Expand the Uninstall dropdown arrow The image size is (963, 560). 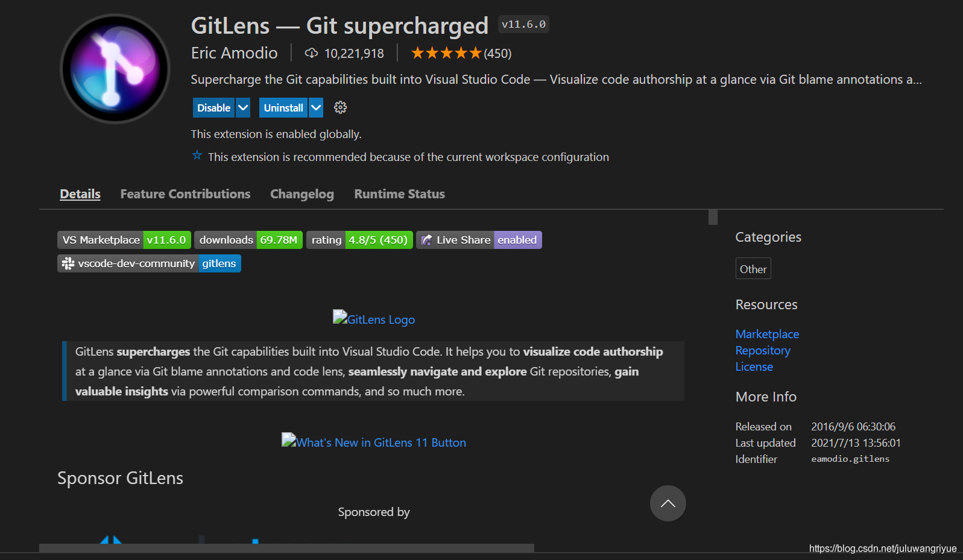[316, 108]
